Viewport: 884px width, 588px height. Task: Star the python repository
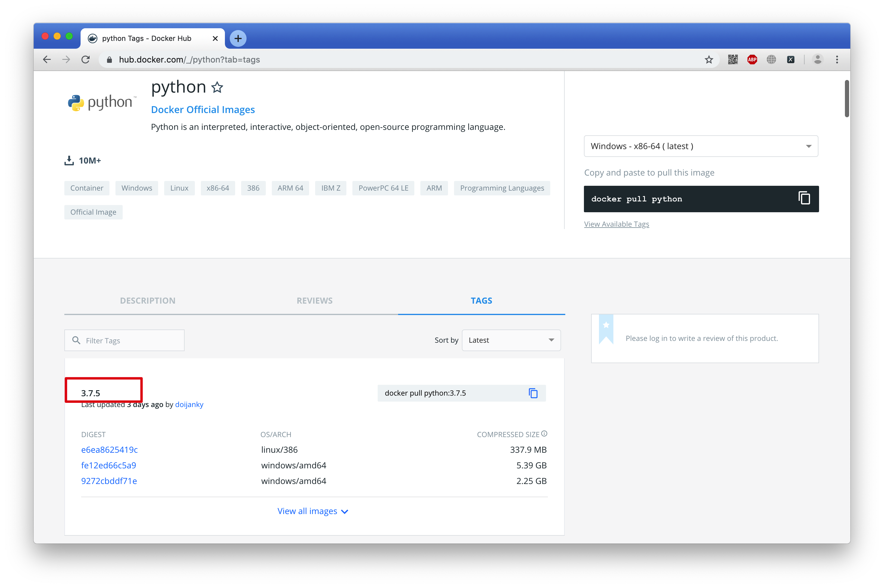click(217, 88)
